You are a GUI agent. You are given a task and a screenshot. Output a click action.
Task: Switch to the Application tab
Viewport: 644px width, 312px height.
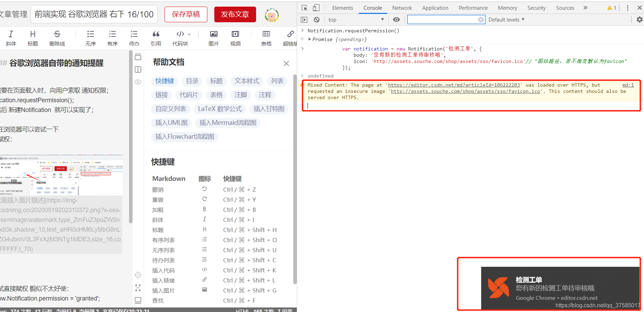pyautogui.click(x=435, y=8)
